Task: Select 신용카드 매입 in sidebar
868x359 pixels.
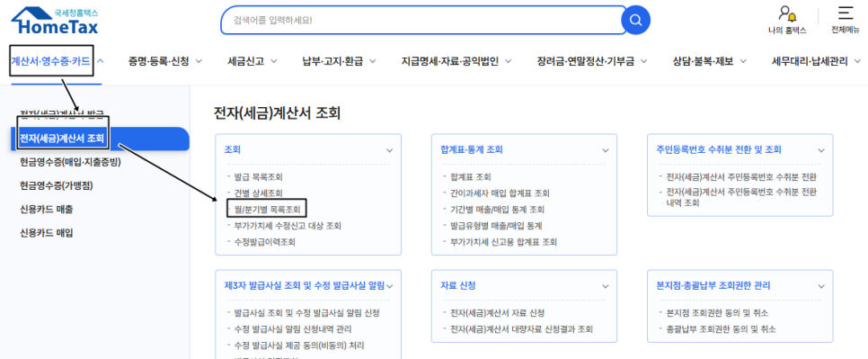Action: pos(46,233)
